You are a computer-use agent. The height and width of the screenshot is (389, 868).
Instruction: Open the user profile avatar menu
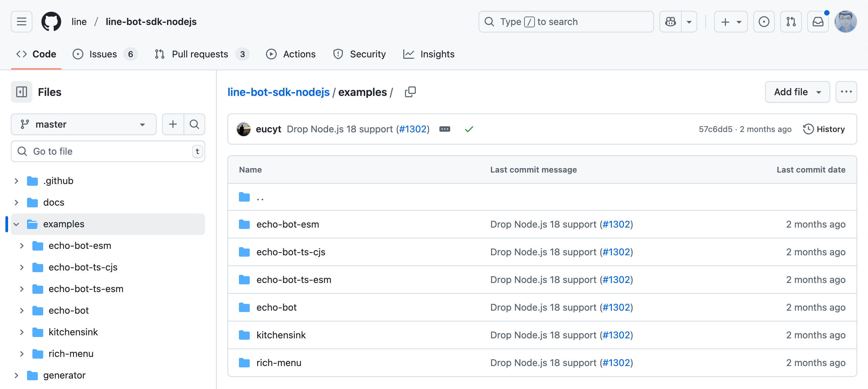click(x=845, y=22)
